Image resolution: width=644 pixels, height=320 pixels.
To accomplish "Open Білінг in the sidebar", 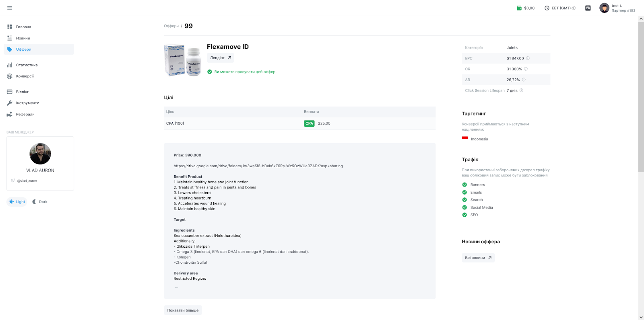I will click(x=39, y=92).
